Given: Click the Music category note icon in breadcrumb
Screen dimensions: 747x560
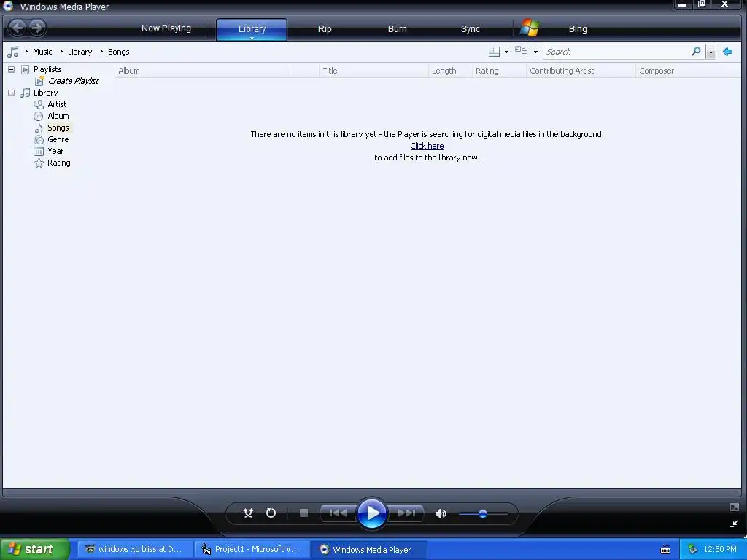Looking at the screenshot, I should click(13, 52).
